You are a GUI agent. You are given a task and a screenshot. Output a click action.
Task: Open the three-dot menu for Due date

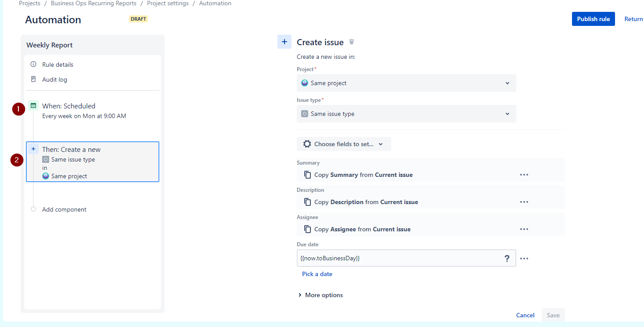click(524, 259)
